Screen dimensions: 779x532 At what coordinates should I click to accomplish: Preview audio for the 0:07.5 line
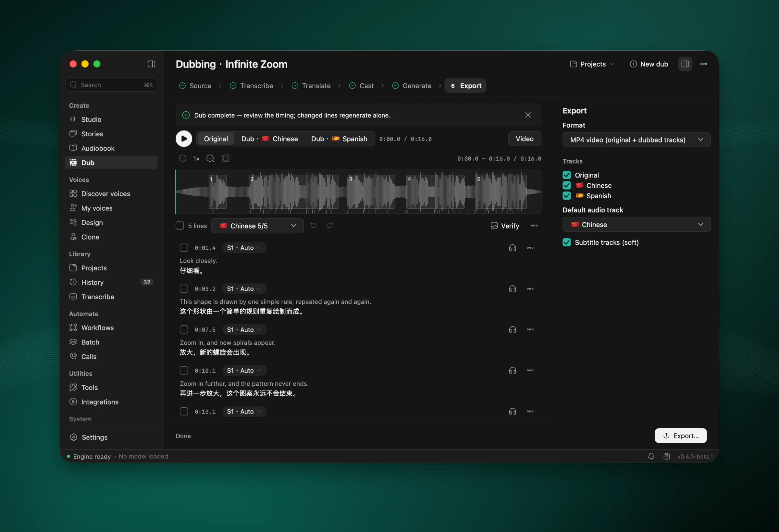tap(513, 329)
